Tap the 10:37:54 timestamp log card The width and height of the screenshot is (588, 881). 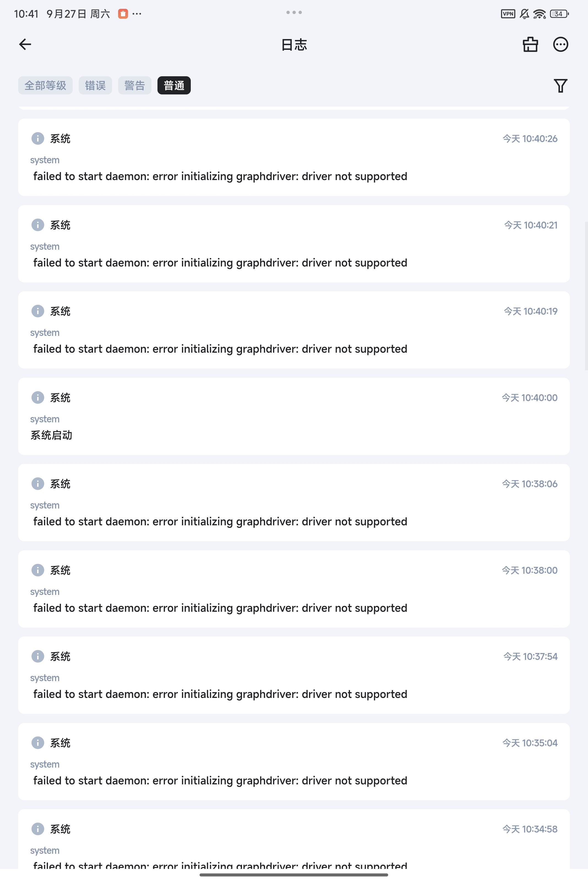[294, 675]
